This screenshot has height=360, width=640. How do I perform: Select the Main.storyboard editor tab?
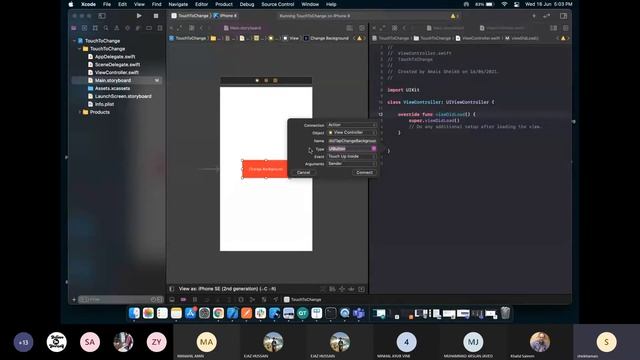(242, 28)
